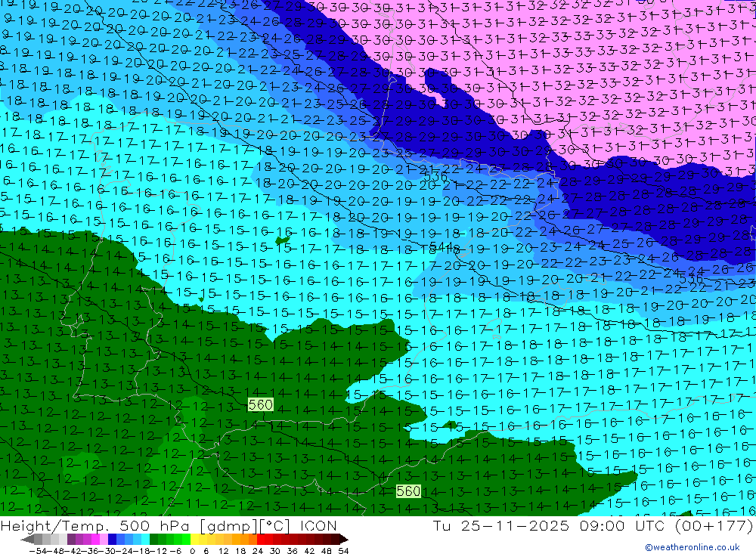Pick the dark green legend swatch

(x=153, y=540)
